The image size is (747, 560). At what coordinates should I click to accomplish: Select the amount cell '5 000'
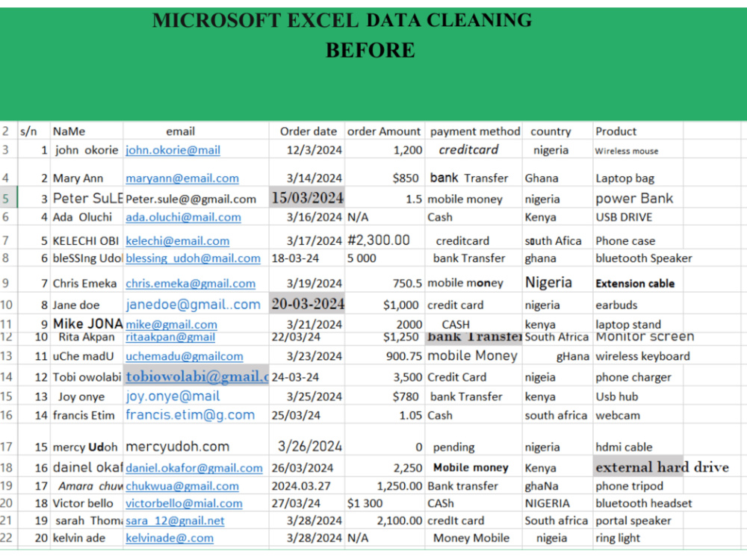click(385, 258)
